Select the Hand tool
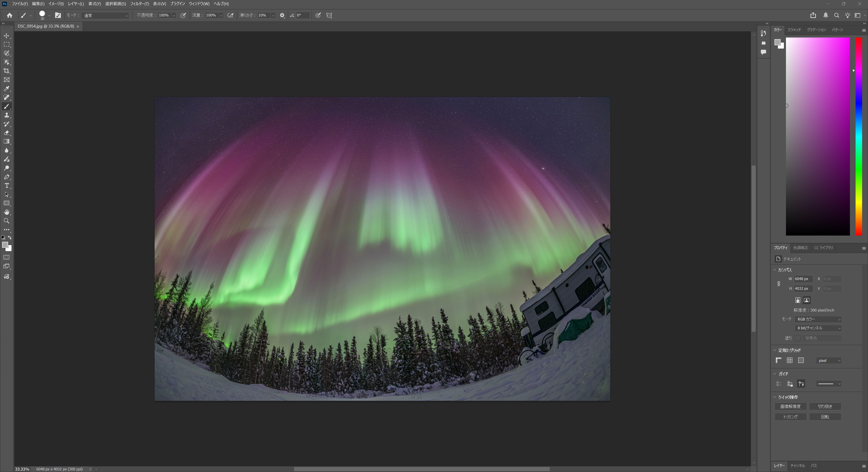Image resolution: width=868 pixels, height=472 pixels. 6,212
